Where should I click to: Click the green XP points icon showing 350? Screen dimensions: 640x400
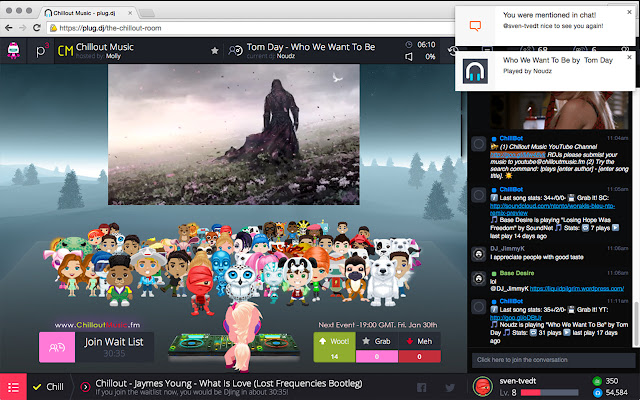point(597,381)
